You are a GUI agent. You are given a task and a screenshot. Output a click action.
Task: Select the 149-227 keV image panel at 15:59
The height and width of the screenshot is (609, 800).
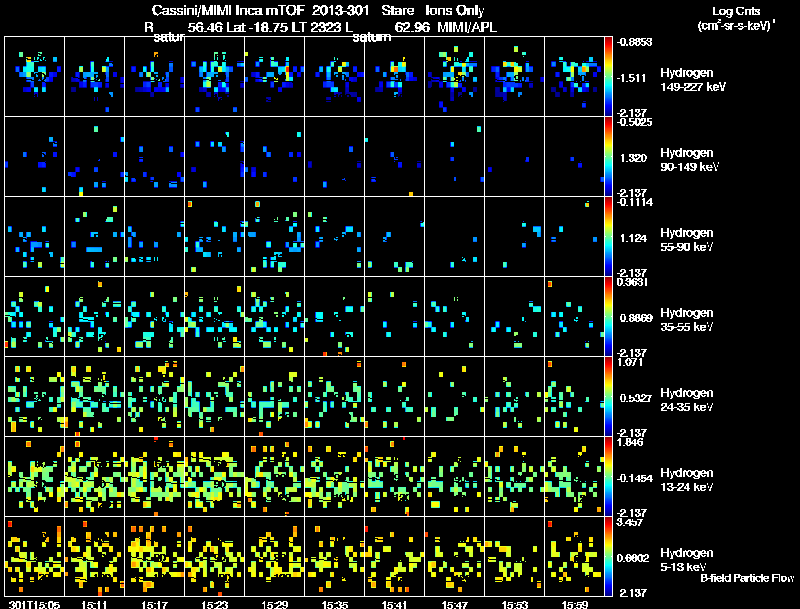pos(574,77)
